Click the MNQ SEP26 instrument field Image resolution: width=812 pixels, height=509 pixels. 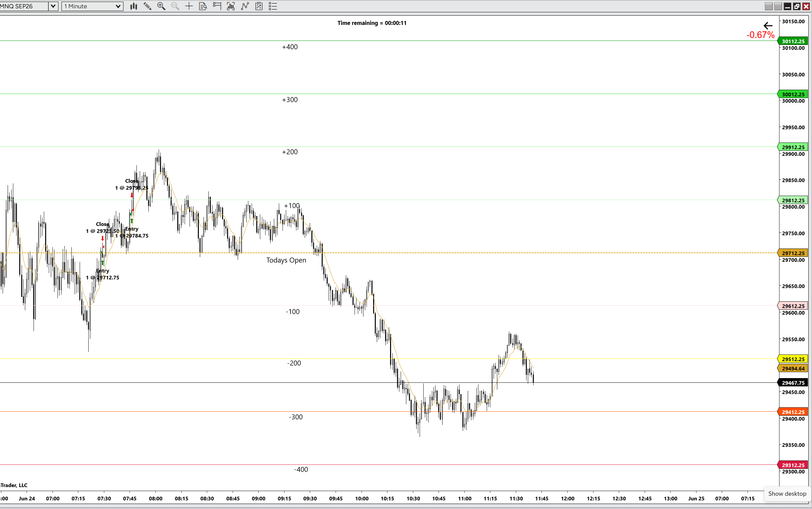click(x=24, y=6)
